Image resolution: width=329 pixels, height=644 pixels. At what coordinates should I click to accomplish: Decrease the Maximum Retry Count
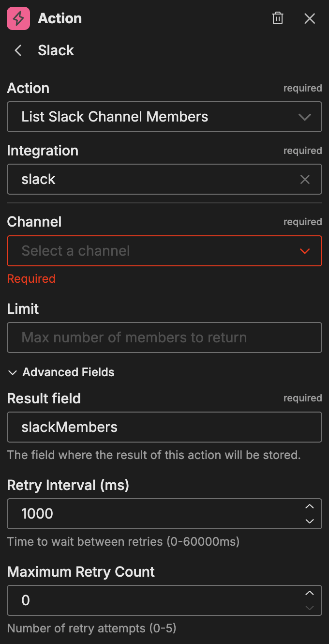(310, 608)
